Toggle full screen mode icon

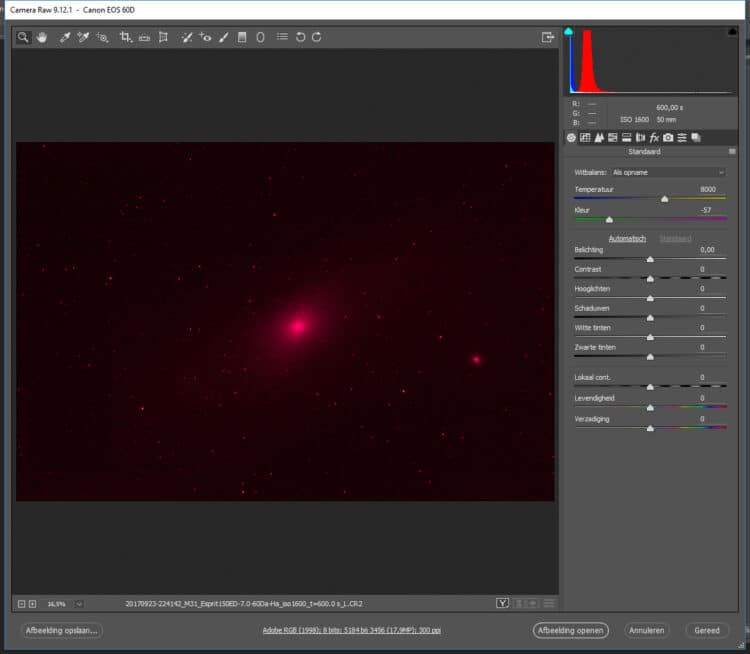tap(548, 37)
